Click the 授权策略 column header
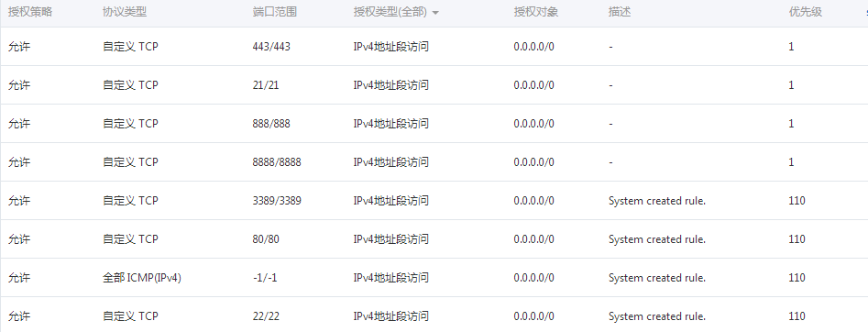This screenshot has width=868, height=332. [30, 12]
